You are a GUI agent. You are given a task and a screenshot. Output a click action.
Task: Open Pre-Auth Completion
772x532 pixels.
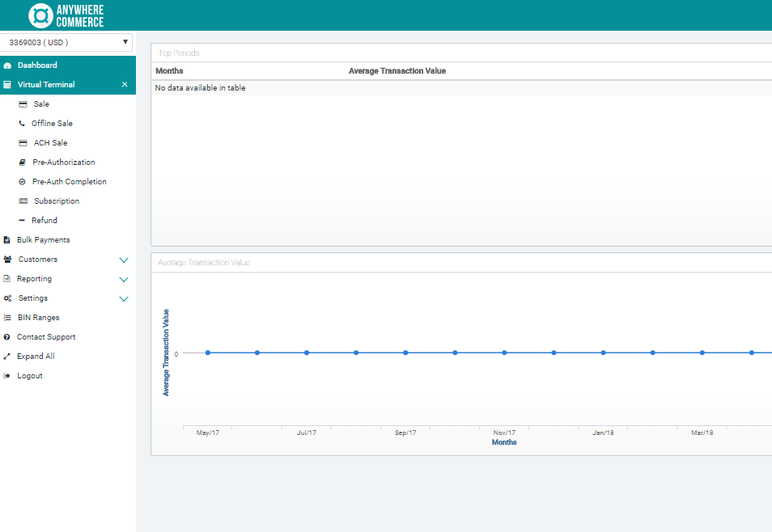tap(70, 182)
